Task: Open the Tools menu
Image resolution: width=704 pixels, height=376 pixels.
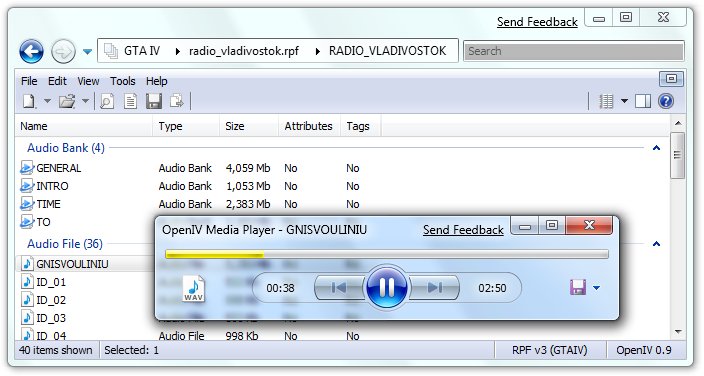Action: click(123, 81)
